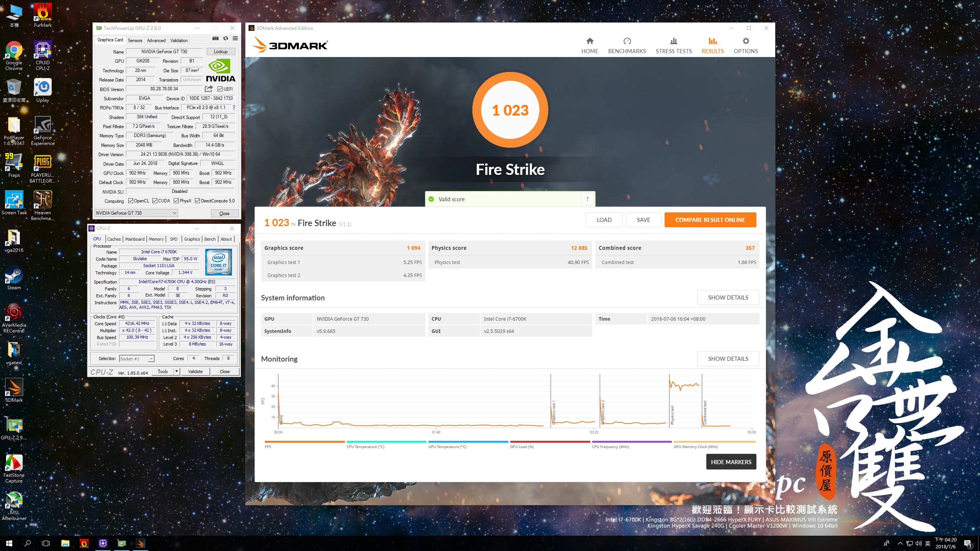The image size is (980, 551).
Task: Click the Graphics test 1 timeline marker
Action: 553,412
